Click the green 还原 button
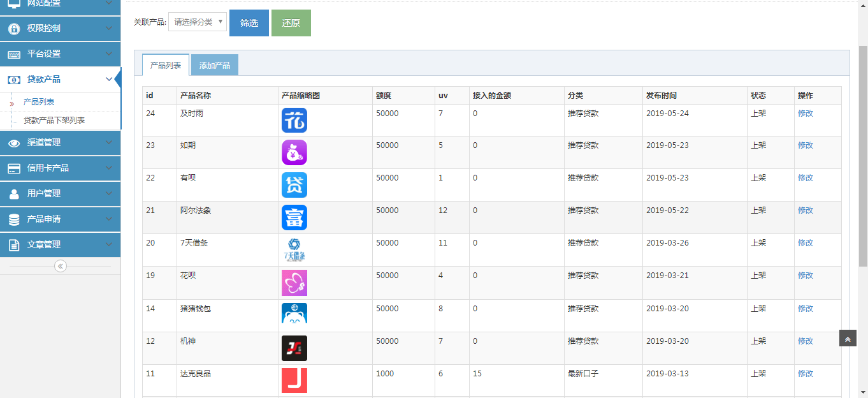 (x=291, y=23)
